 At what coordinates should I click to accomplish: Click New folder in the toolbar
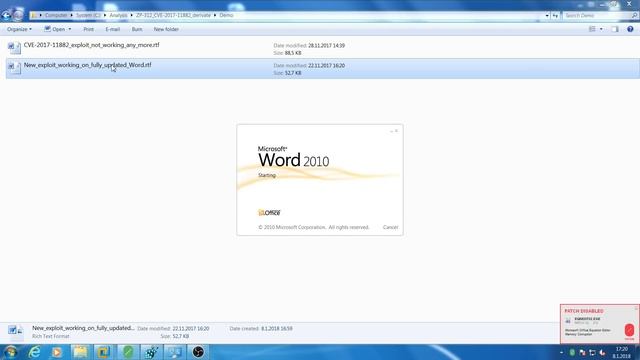pos(166,29)
